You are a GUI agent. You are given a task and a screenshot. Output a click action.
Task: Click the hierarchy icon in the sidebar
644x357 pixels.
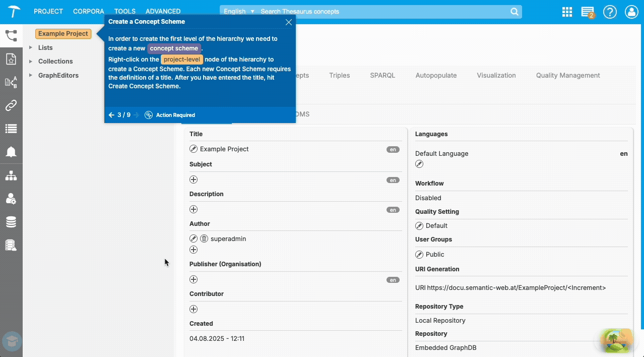[11, 175]
